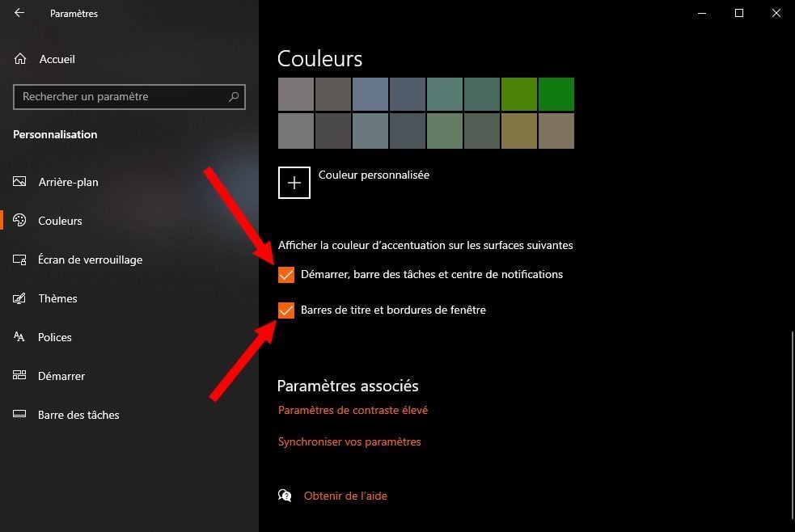Minimize the Paramètres window
This screenshot has width=795, height=532.
(702, 13)
